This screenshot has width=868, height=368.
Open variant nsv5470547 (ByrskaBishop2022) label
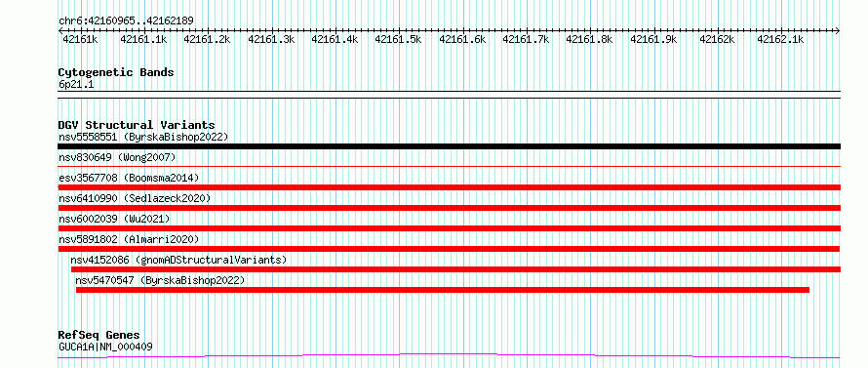[160, 280]
